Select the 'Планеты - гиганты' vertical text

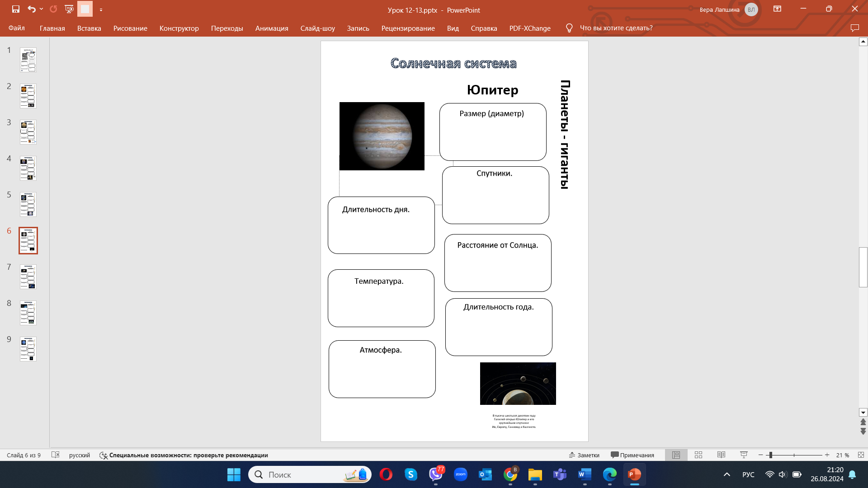coord(565,134)
